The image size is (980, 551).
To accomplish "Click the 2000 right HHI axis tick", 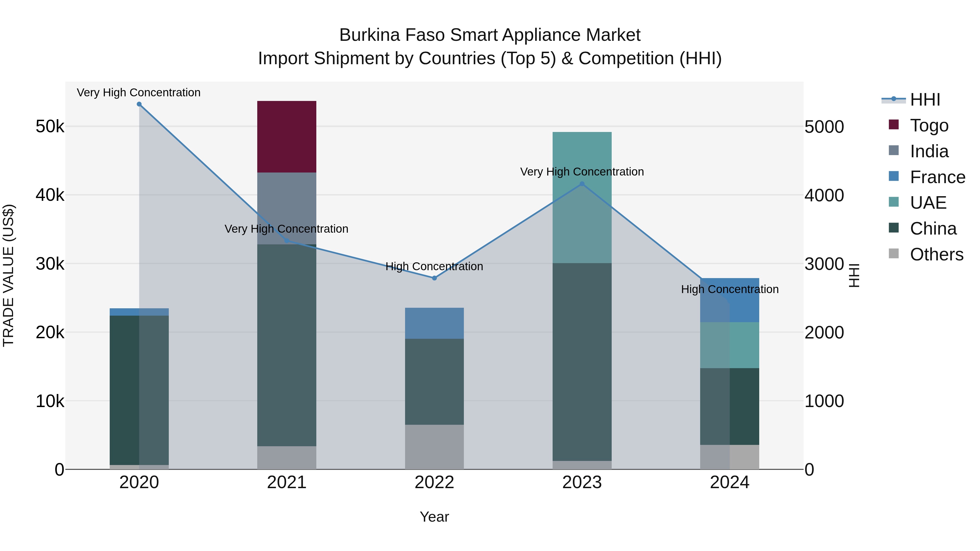I will (x=824, y=333).
